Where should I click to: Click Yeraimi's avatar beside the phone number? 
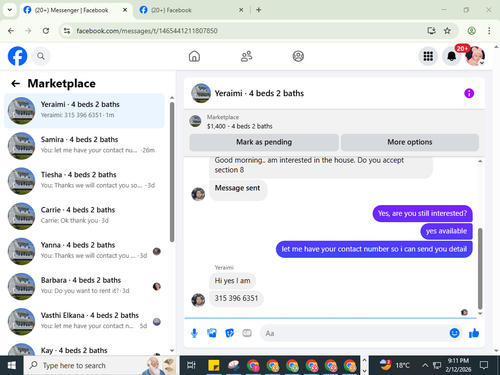[x=198, y=300]
